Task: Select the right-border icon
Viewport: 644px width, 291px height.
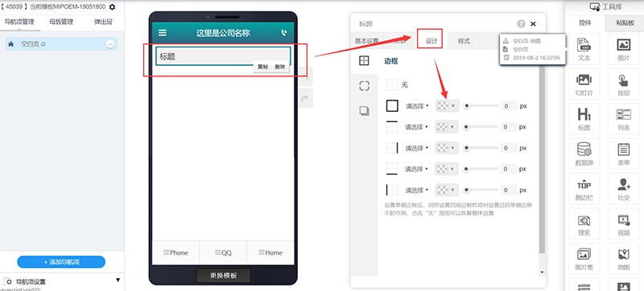Action: (392, 148)
